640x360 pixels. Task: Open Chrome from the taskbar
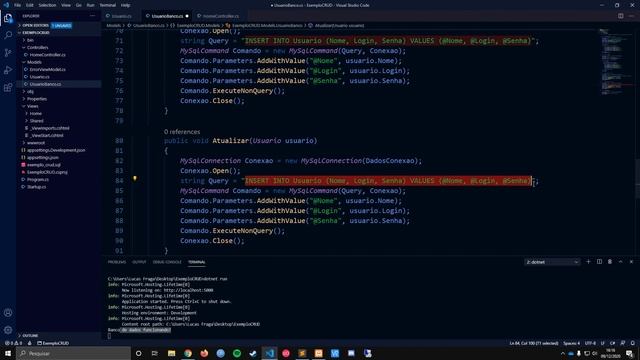coord(188,353)
